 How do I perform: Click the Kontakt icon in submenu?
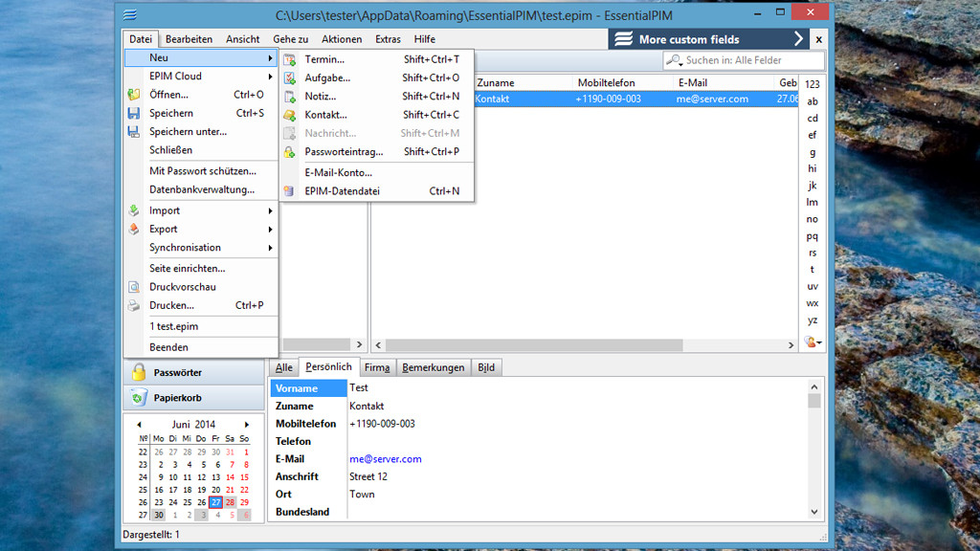290,115
